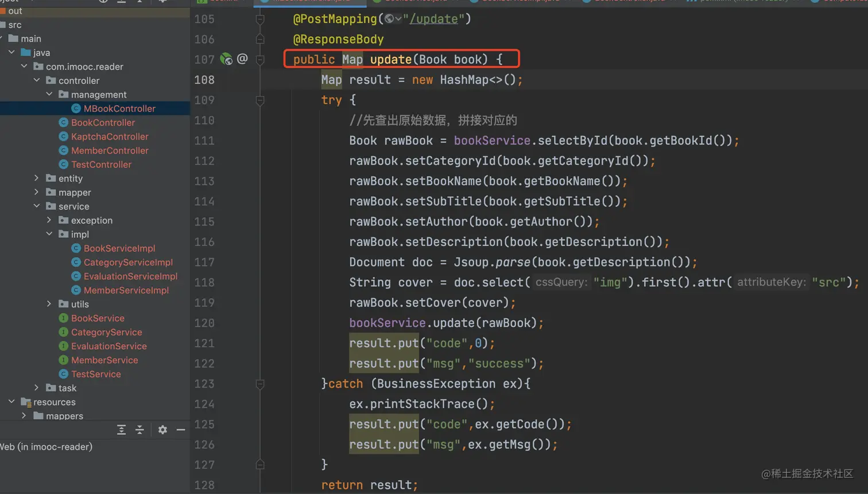This screenshot has width=868, height=494.
Task: Open EvaluationServiceImpl in the project tree
Action: click(130, 276)
